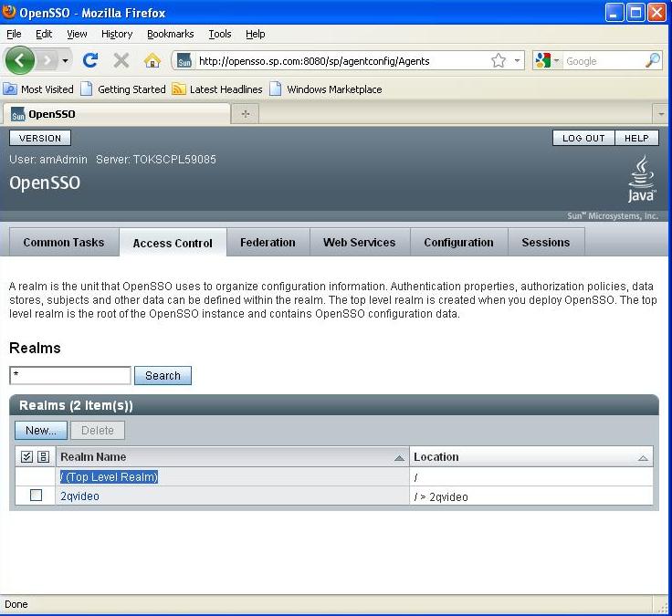Open the File menu
672x616 pixels.
[14, 34]
